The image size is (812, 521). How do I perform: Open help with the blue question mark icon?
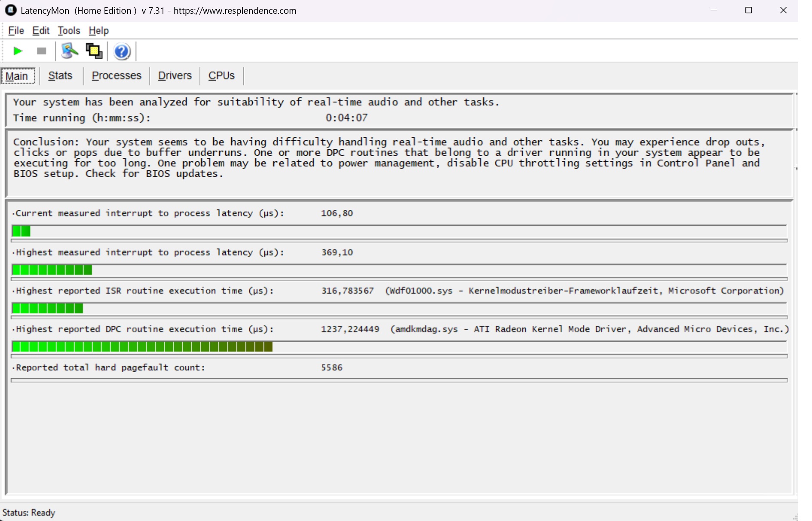[122, 52]
